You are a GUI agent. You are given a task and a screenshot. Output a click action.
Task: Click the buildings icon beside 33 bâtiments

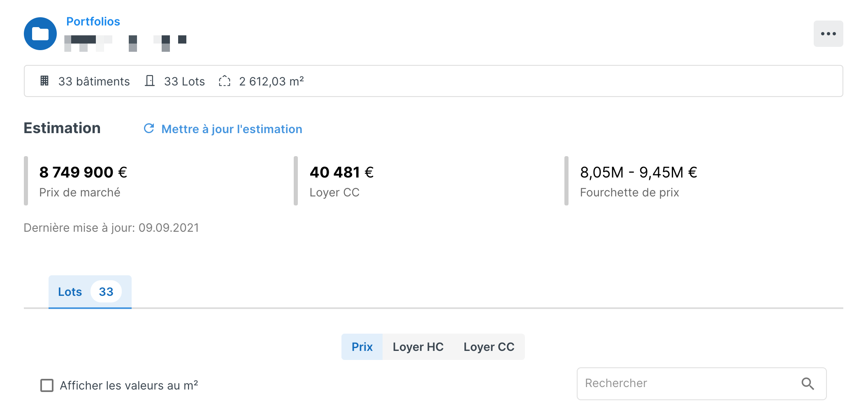click(x=44, y=81)
